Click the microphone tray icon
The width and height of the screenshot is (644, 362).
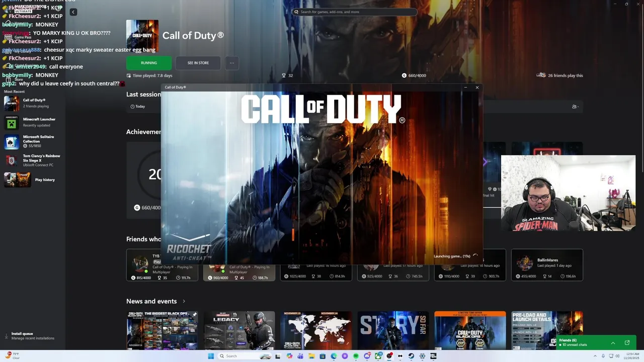pyautogui.click(x=603, y=356)
